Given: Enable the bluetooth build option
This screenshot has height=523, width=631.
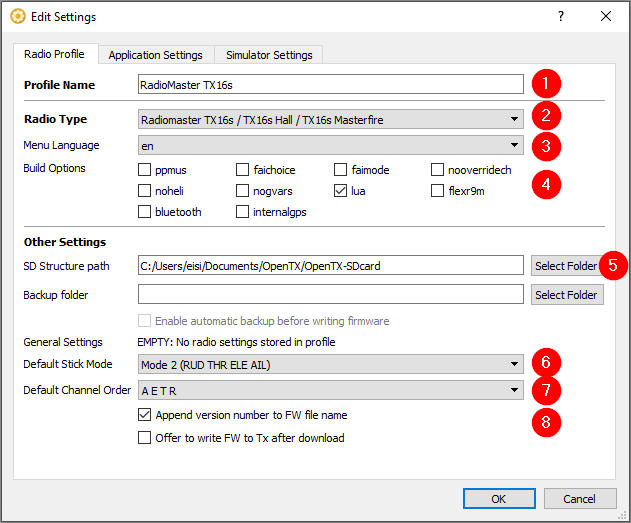Looking at the screenshot, I should (x=144, y=212).
